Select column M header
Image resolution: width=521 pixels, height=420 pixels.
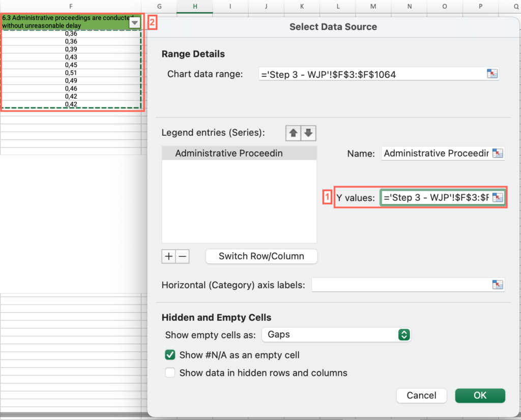tap(373, 6)
